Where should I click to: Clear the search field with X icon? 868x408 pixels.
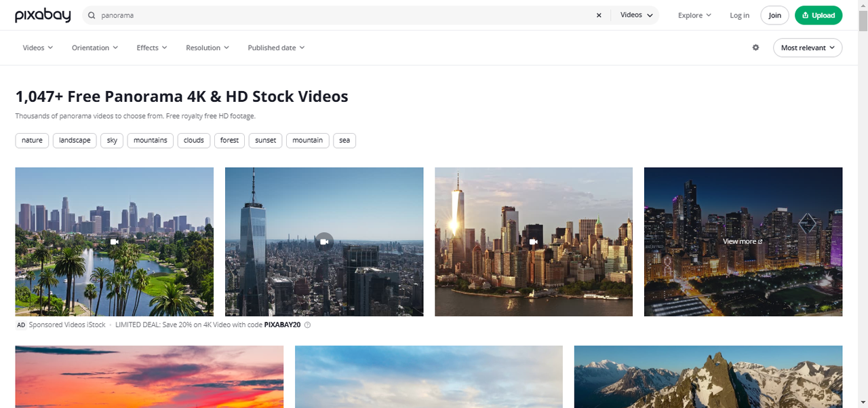coord(599,15)
